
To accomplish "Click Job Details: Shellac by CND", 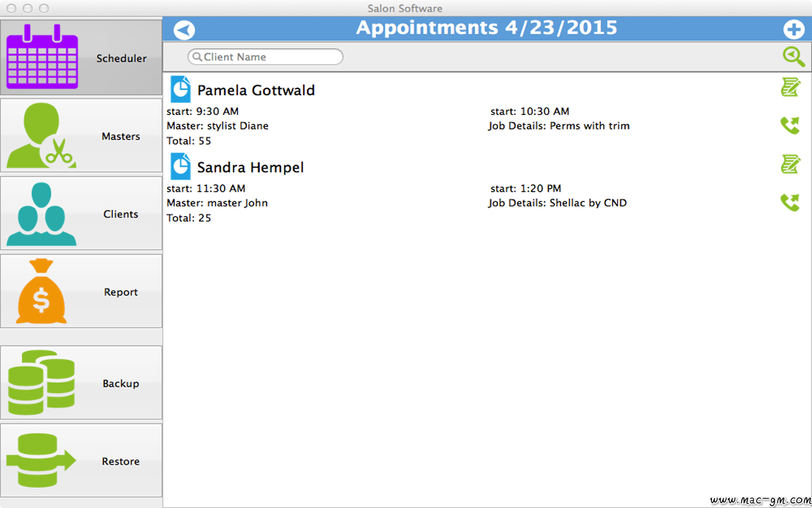I will [558, 203].
